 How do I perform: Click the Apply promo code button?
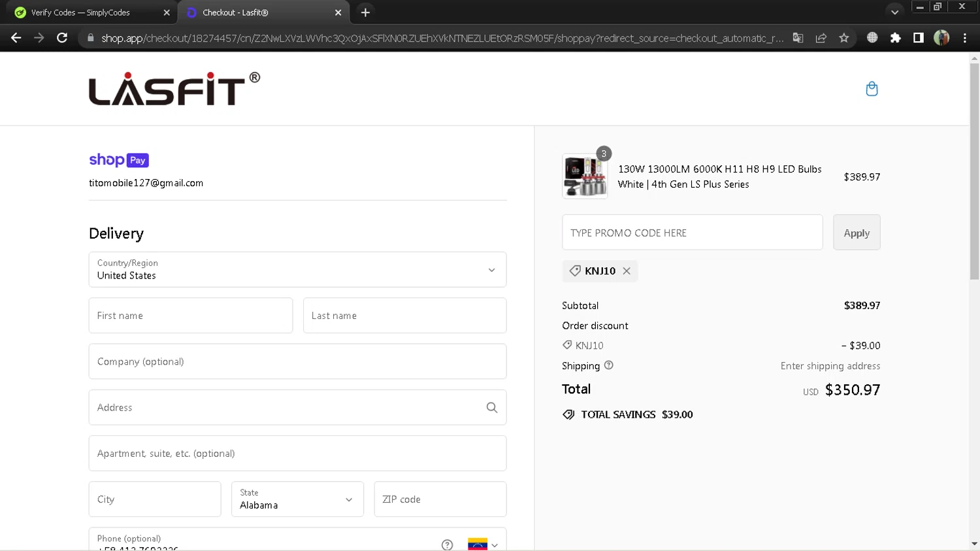click(x=857, y=233)
